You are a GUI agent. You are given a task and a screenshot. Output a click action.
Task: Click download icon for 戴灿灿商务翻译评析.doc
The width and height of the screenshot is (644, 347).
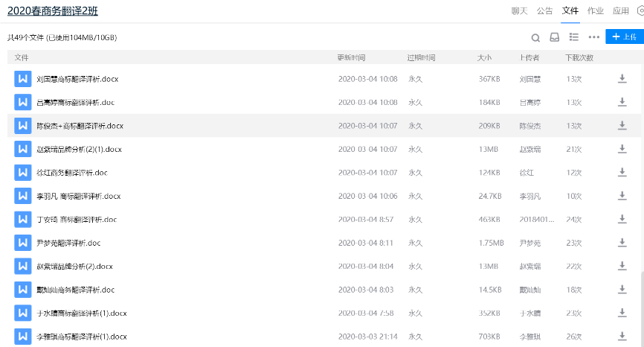tap(622, 290)
